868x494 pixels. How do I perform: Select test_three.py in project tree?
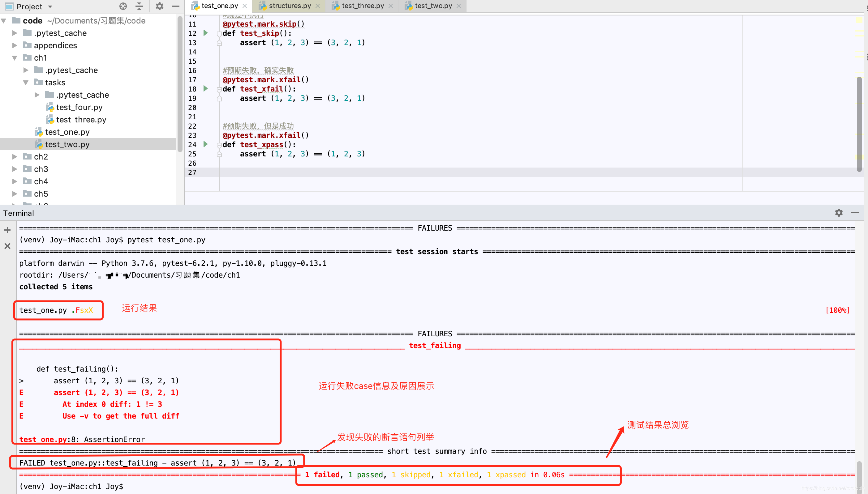click(x=81, y=119)
